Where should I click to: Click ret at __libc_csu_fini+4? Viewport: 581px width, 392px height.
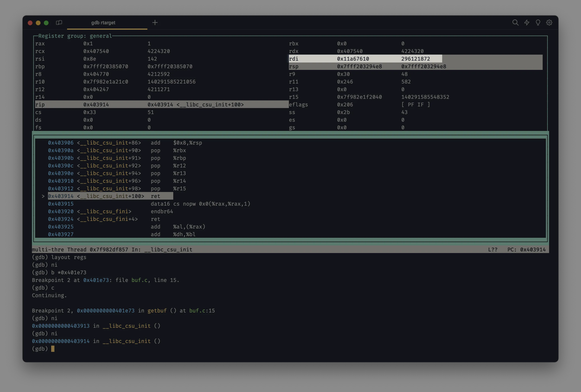tap(155, 219)
